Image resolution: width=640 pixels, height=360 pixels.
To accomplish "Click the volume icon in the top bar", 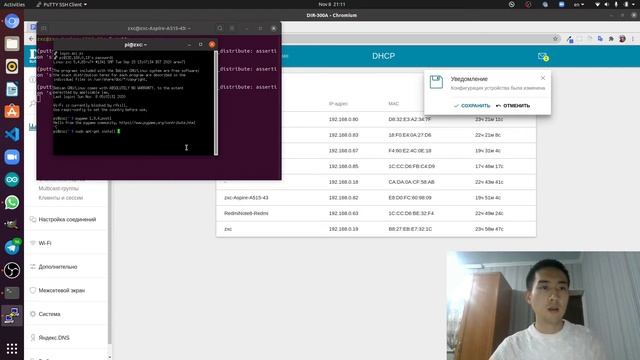I will (606, 4).
